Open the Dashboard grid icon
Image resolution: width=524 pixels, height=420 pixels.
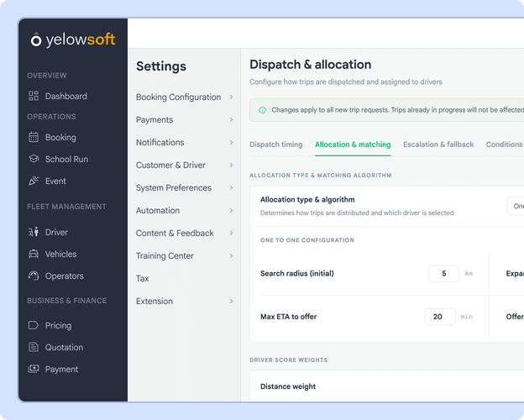click(x=34, y=96)
